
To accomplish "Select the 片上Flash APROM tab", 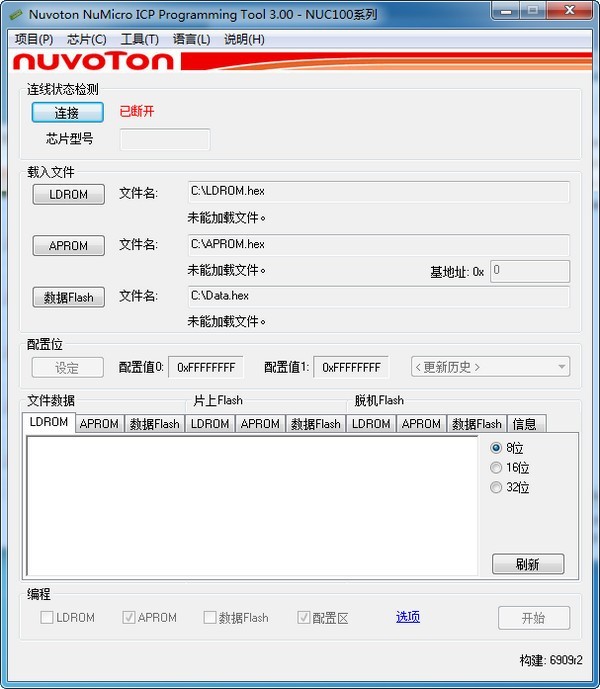I will 260,424.
